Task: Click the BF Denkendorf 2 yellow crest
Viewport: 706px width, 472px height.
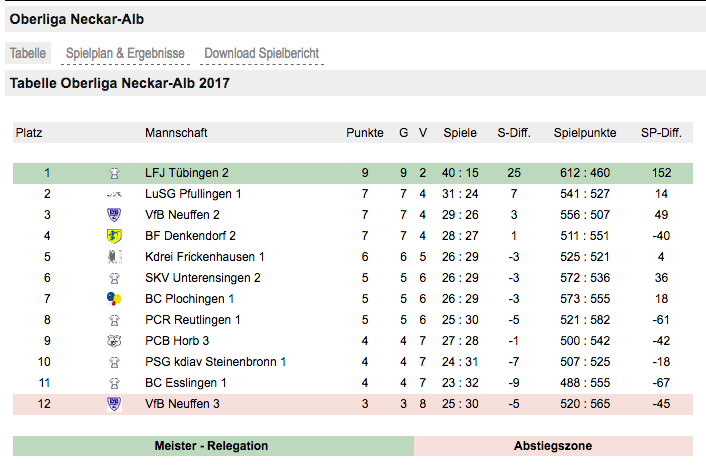Action: pos(114,236)
